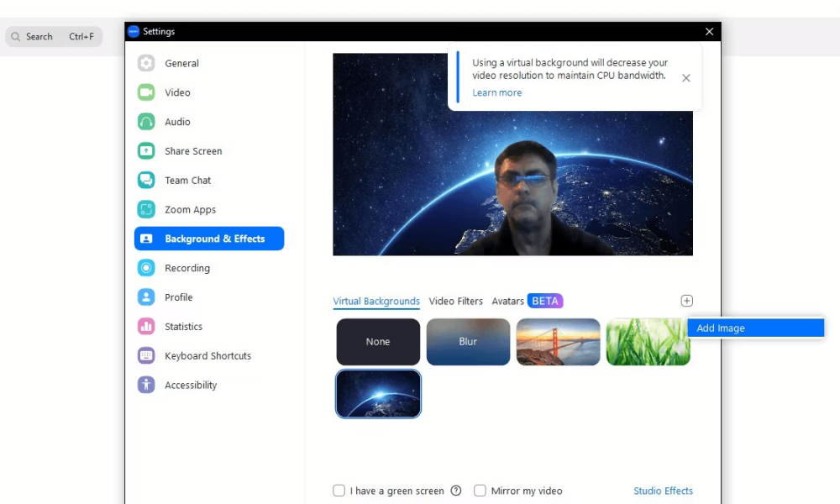The image size is (840, 504).
Task: Select the Blur background option
Action: point(468,342)
